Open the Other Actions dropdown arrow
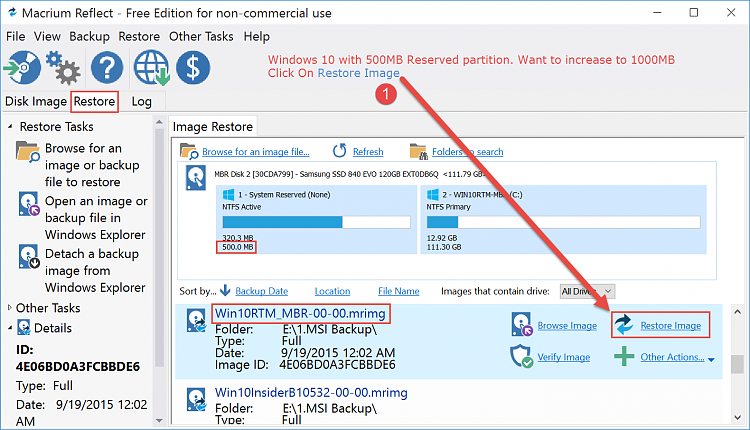The image size is (750, 430). coord(711,359)
